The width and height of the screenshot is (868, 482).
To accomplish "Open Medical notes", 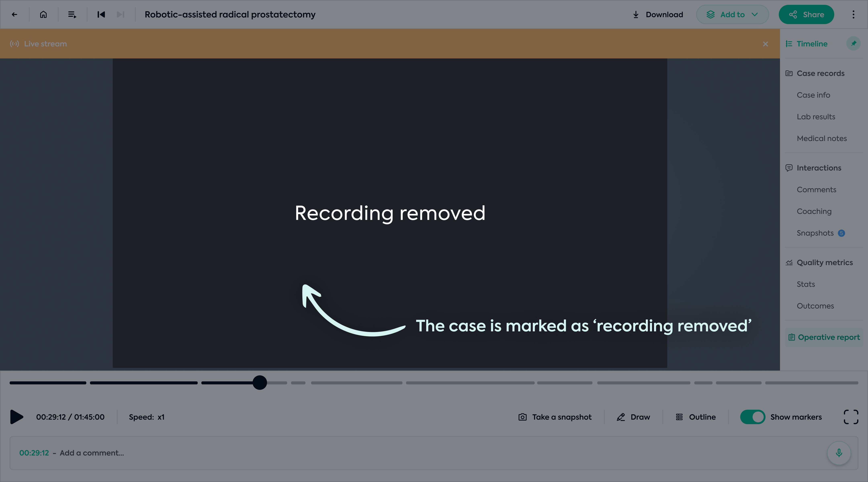I will tap(822, 138).
